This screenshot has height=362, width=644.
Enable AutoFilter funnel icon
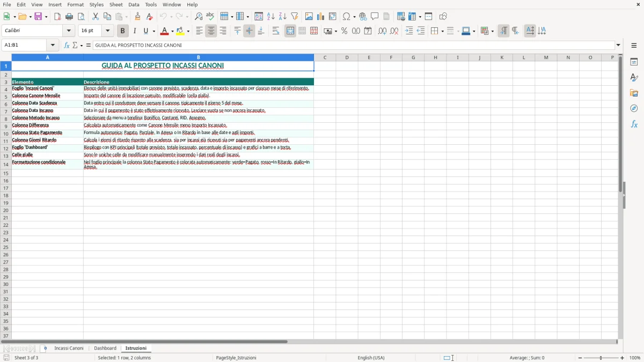point(295,17)
